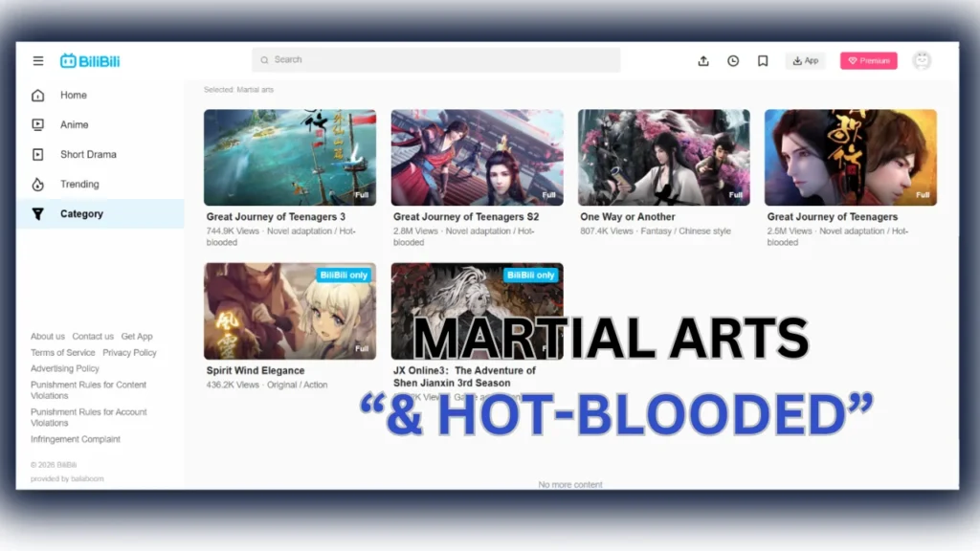Open the Anime section from the sidebar
The width and height of the screenshot is (980, 551).
[x=37, y=124]
